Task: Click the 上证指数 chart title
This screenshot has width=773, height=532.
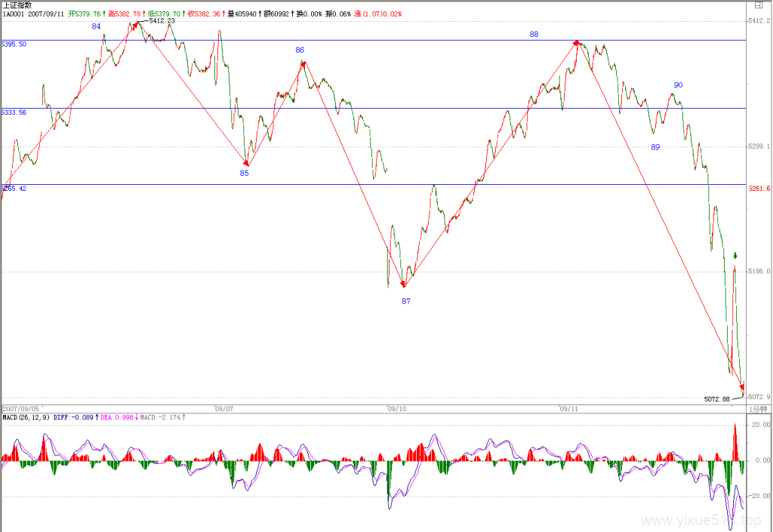Action: point(17,5)
